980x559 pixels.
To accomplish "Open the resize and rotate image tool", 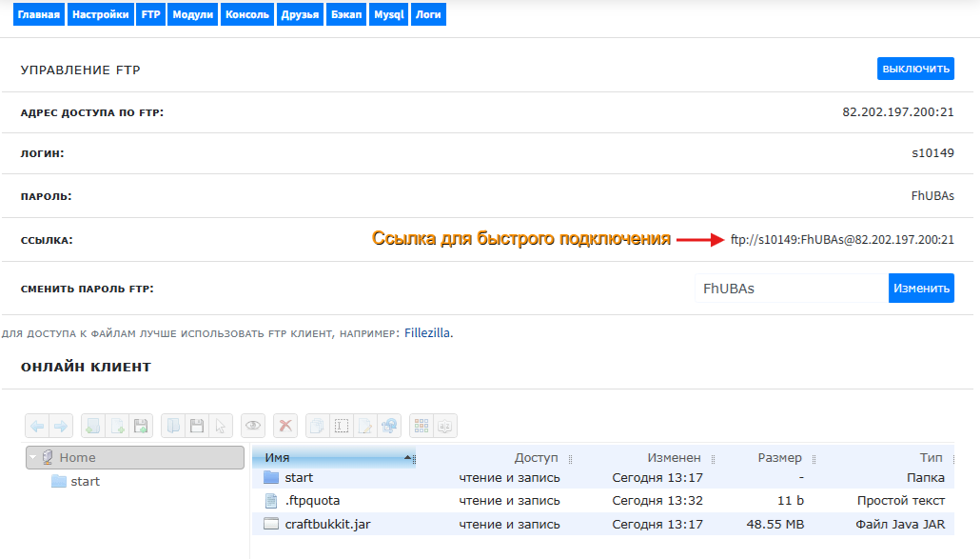I will (x=389, y=426).
